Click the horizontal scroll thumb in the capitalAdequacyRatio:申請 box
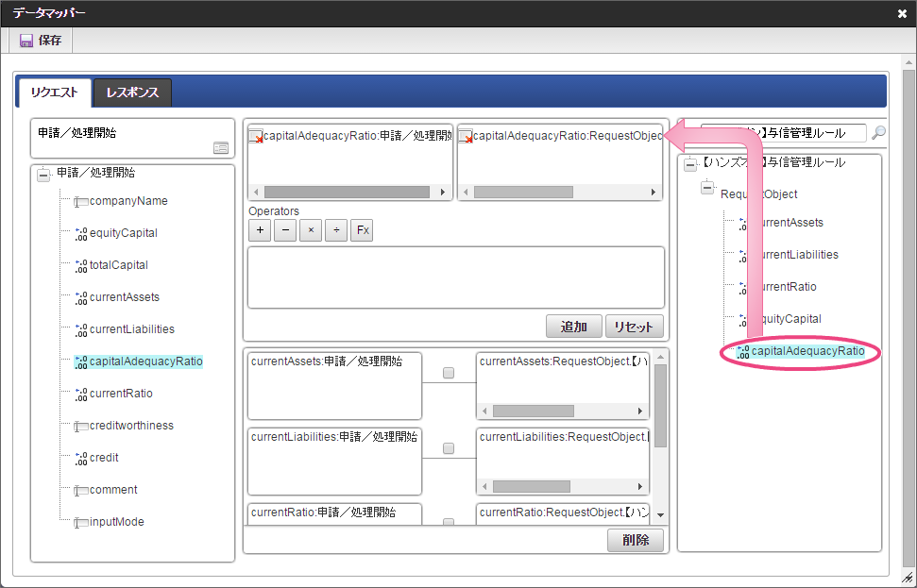 (x=347, y=193)
